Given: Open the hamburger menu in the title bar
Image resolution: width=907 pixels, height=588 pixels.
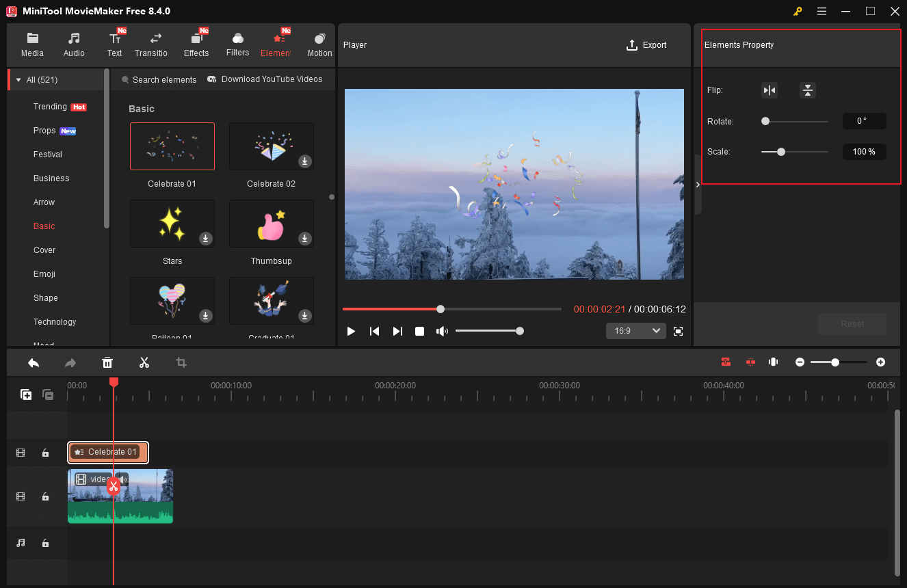Looking at the screenshot, I should pos(821,11).
